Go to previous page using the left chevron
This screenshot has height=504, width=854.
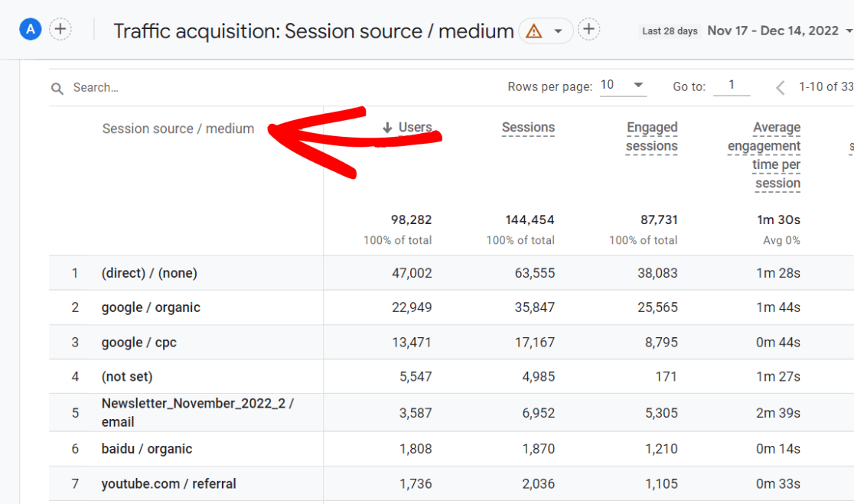[x=780, y=87]
